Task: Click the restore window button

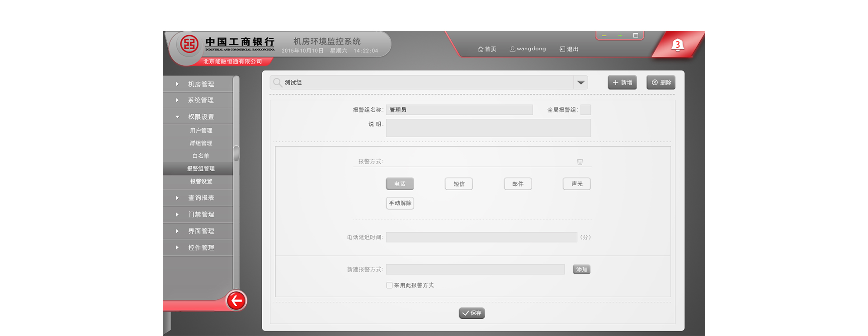Action: [636, 35]
